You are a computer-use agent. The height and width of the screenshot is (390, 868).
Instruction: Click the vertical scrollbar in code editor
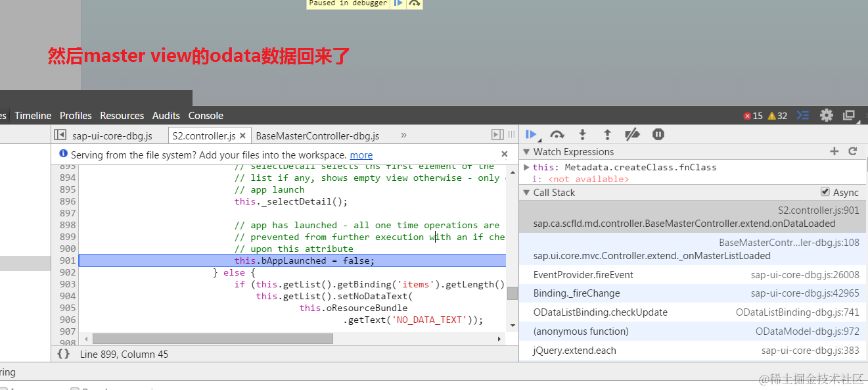pyautogui.click(x=512, y=293)
